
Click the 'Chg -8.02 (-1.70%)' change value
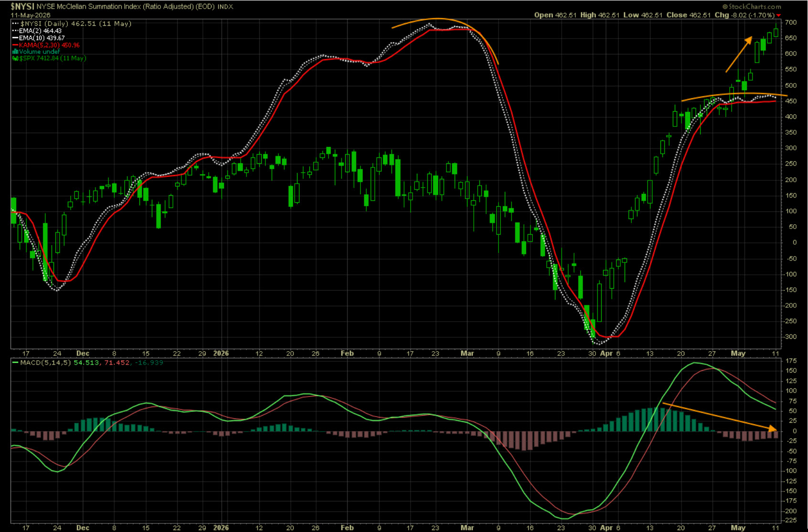tap(744, 15)
